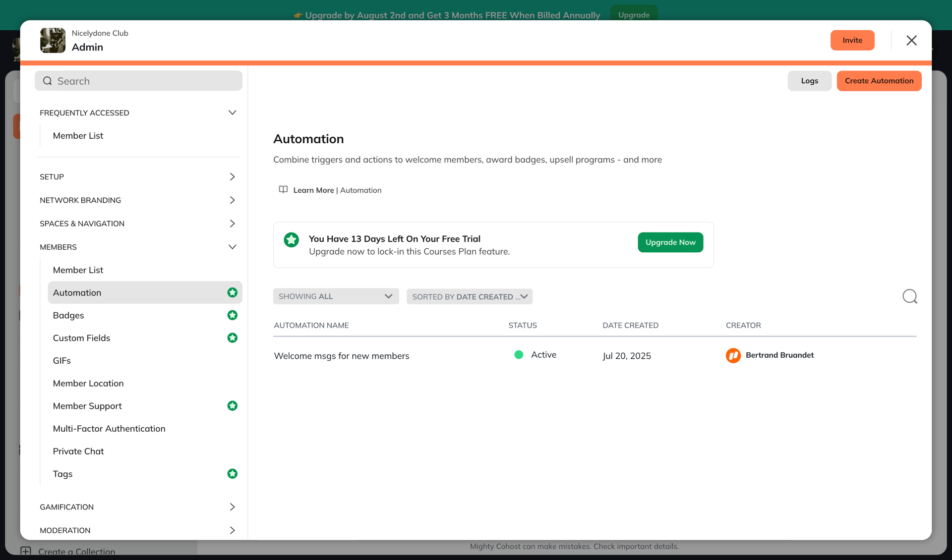Open the SHOWING ALL filter dropdown

pyautogui.click(x=336, y=296)
